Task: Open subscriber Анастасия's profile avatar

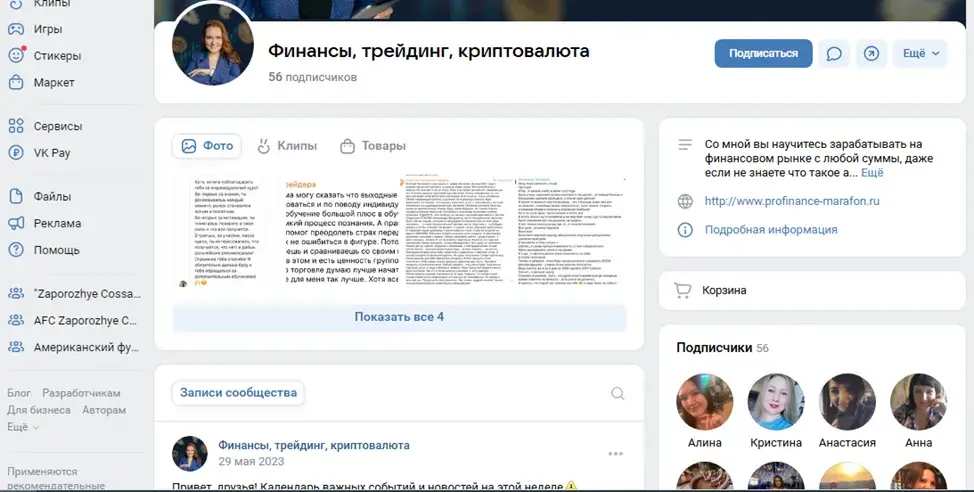Action: click(847, 402)
